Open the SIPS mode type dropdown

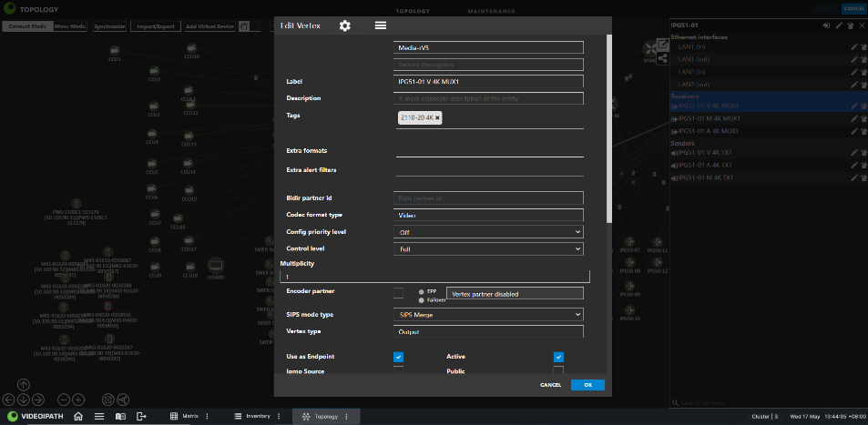pyautogui.click(x=489, y=315)
